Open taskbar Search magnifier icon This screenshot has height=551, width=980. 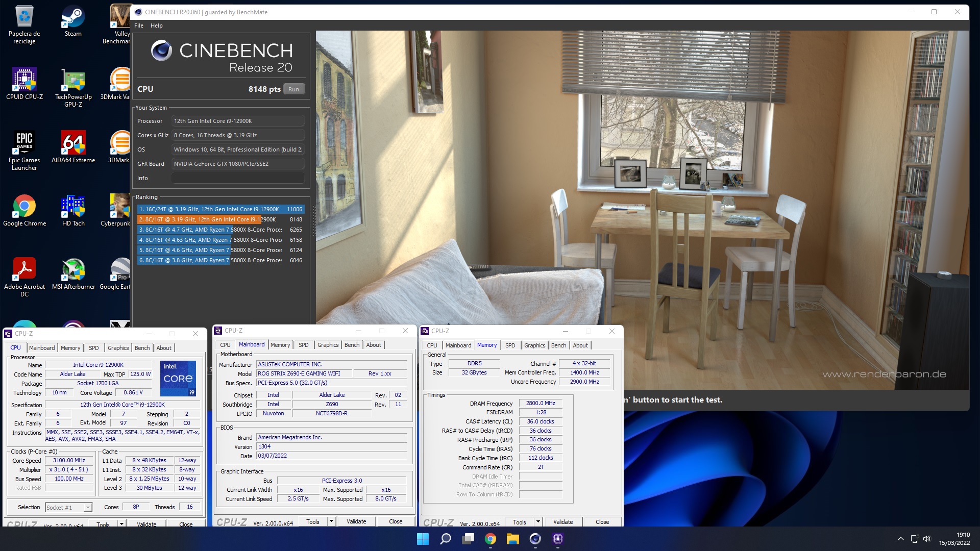[x=446, y=539]
